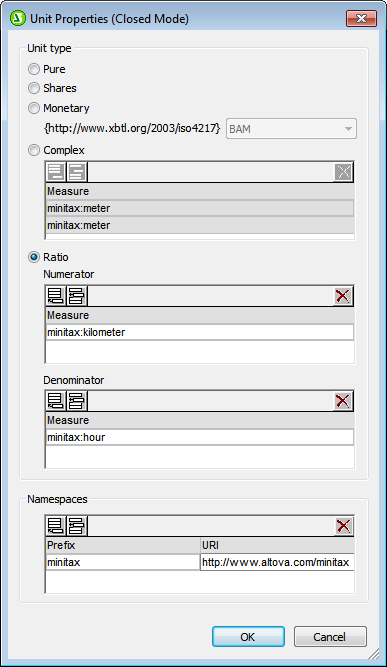Open the BAM currency dropdown
Screen dimensions: 387x667
291,129
